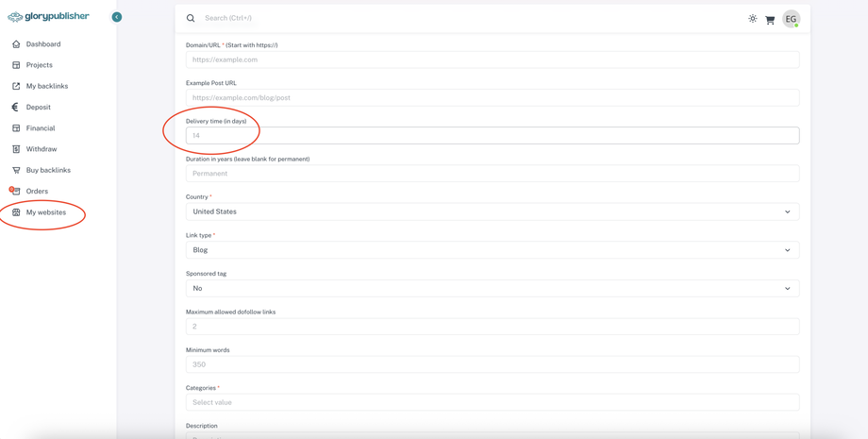Click the Domain/URL field label
The width and height of the screenshot is (868, 439).
tap(232, 44)
